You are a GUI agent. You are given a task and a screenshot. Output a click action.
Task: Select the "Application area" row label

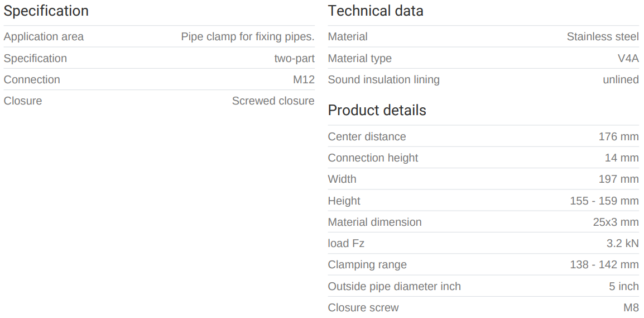tap(44, 37)
